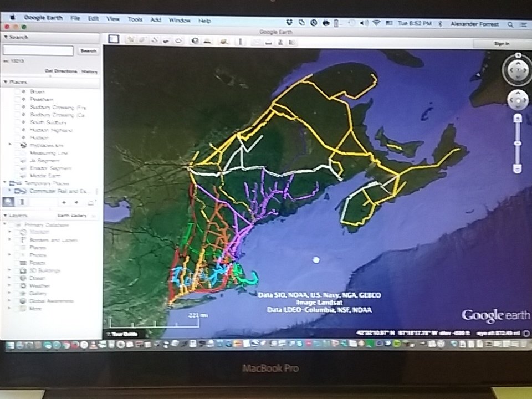Expand the Commuter Rail folder
The height and width of the screenshot is (399, 532).
pos(9,191)
